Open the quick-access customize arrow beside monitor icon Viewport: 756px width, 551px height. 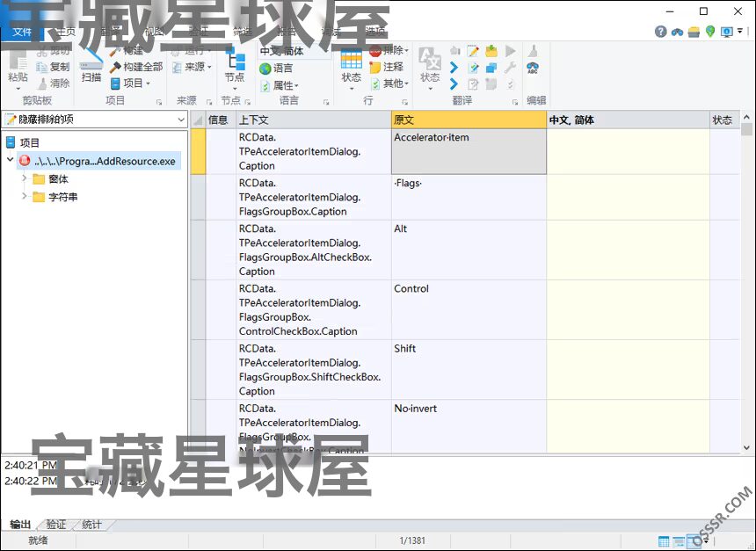(x=740, y=31)
